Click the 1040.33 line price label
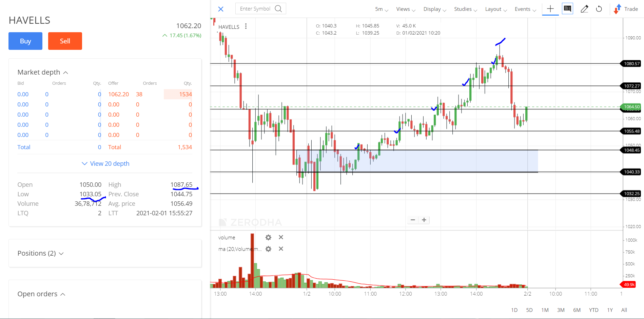644x319 pixels. point(631,172)
